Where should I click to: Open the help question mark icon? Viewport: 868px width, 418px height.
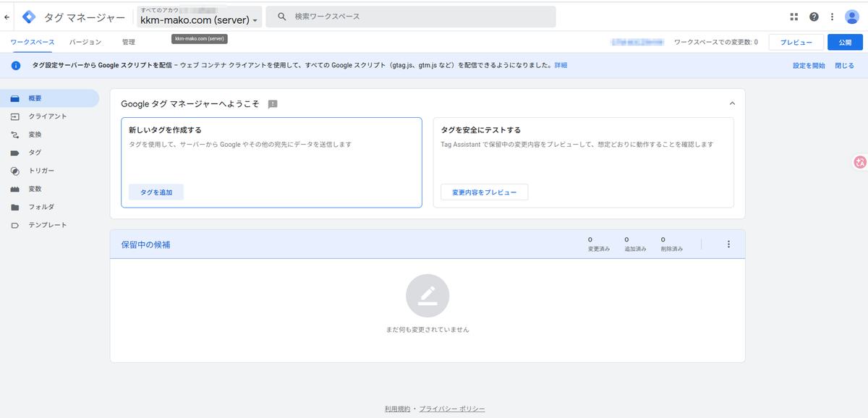814,17
